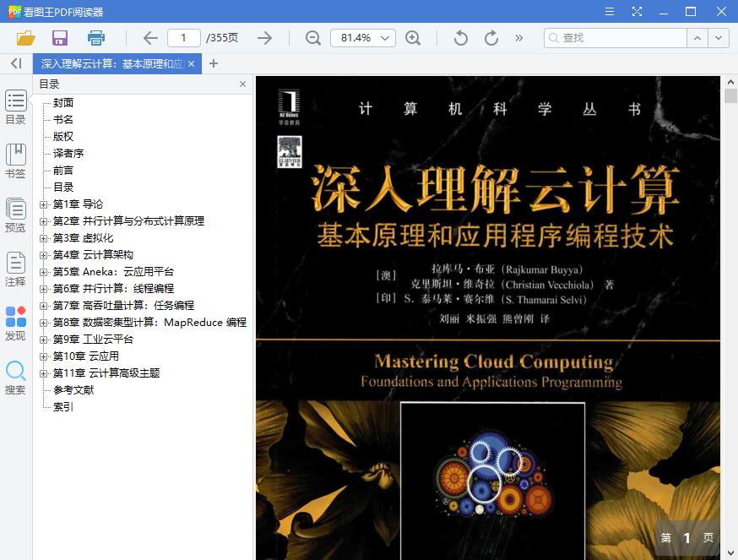This screenshot has width=738, height=560.
Task: Add a new tab with the plus
Action: tap(214, 63)
